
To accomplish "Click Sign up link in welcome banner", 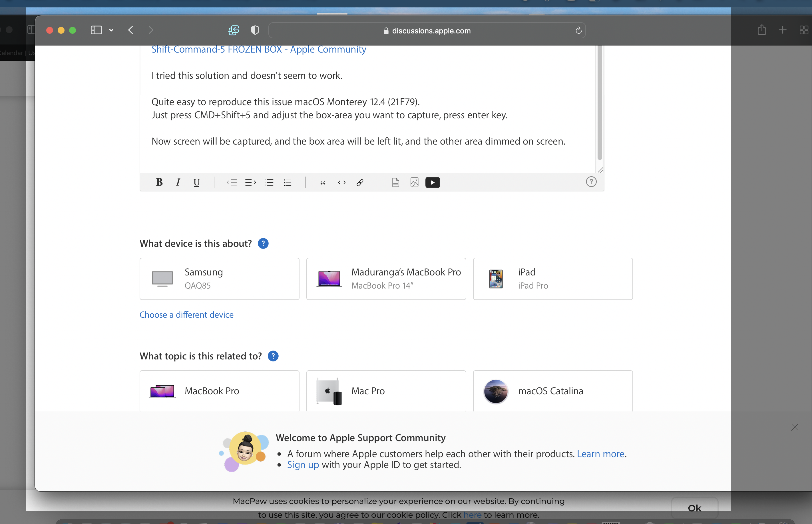I will click(x=303, y=465).
